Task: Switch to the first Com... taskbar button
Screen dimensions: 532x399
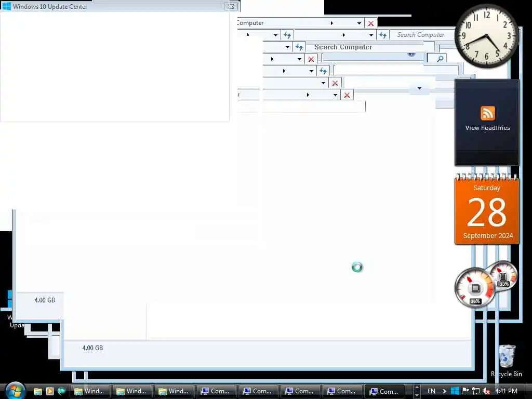Action: (x=216, y=391)
